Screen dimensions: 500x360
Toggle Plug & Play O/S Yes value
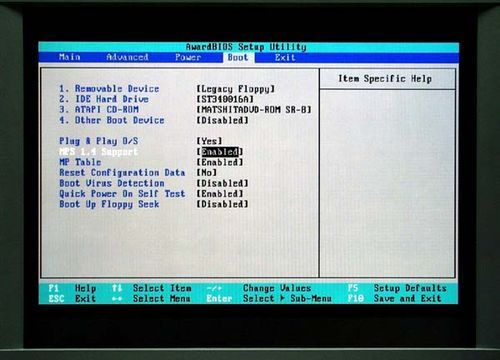point(209,141)
